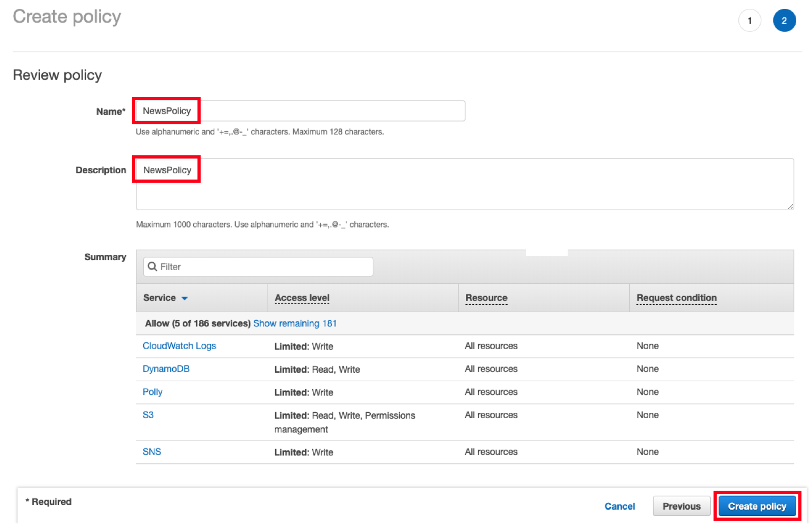Click the Description textarea resize handle
This screenshot has height=526, width=812.
pos(790,206)
